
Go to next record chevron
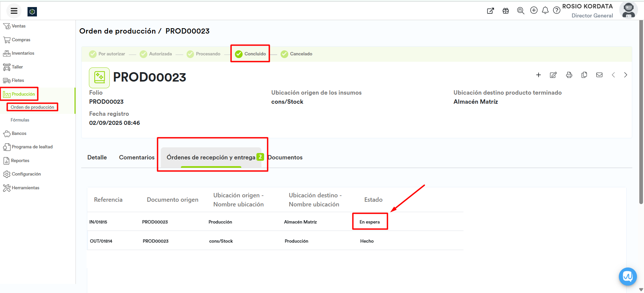click(x=625, y=75)
